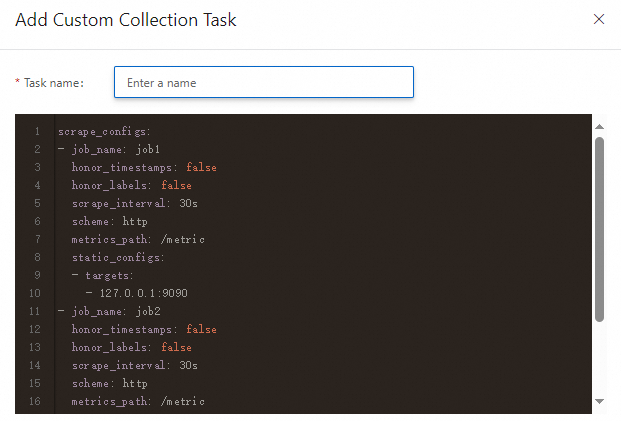Click the 30s scrape_interval value on line 5
The width and height of the screenshot is (621, 421).
188,203
